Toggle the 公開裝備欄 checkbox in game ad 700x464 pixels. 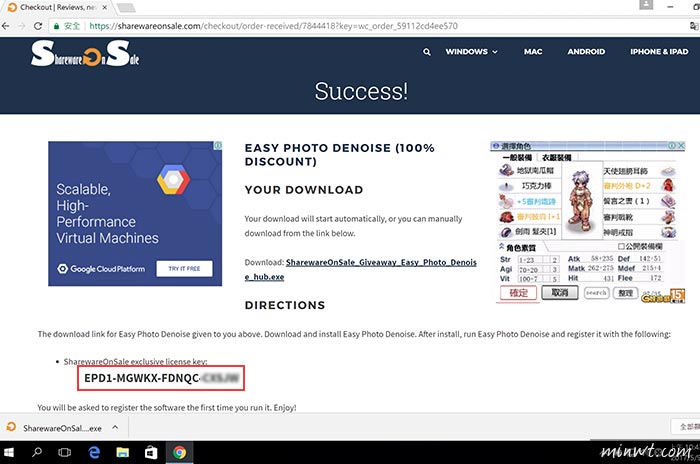pos(621,246)
